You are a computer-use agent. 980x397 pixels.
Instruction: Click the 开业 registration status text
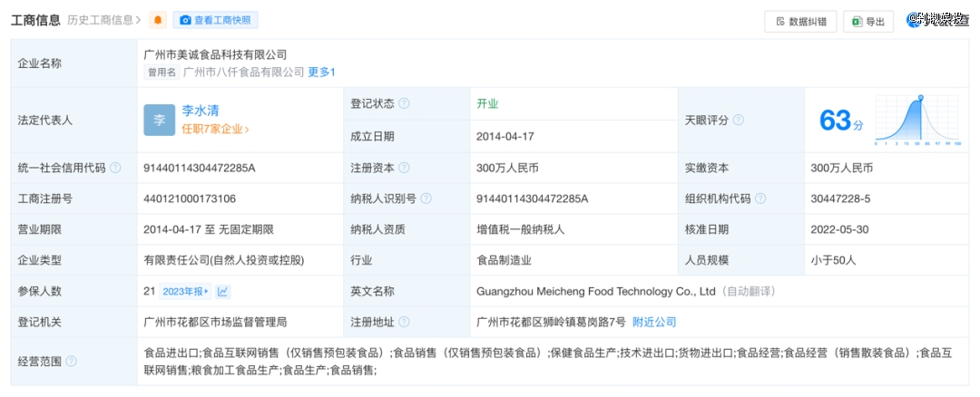click(x=487, y=103)
